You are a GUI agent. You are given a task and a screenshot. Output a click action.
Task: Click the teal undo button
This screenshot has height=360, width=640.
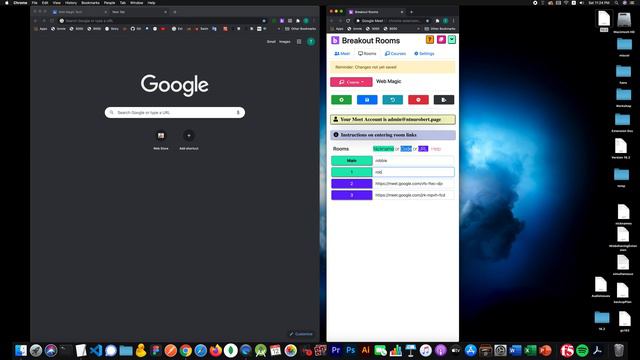pyautogui.click(x=393, y=100)
